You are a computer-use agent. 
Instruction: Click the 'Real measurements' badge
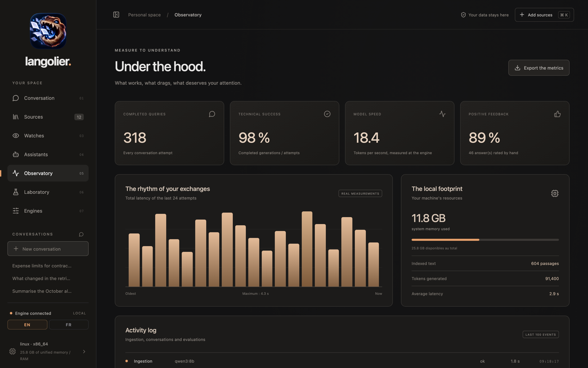360,194
